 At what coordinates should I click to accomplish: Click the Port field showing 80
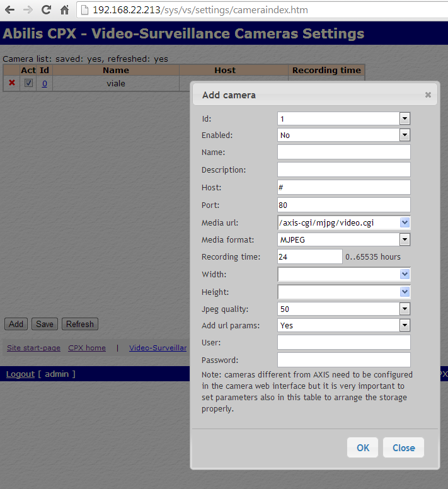click(x=344, y=205)
